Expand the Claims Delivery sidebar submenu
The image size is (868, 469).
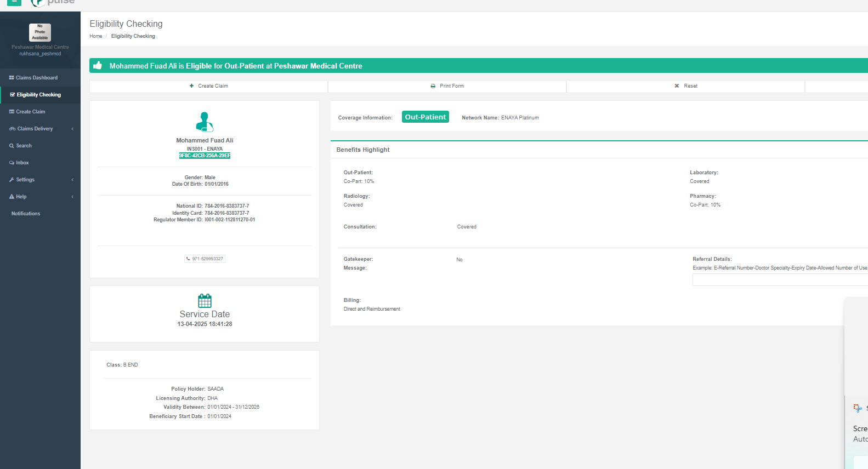[x=72, y=129]
